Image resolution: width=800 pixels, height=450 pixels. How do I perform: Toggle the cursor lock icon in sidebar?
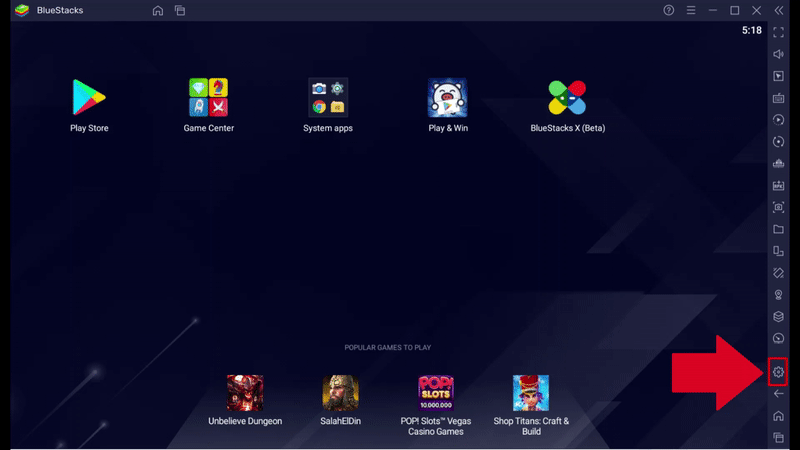tap(778, 76)
